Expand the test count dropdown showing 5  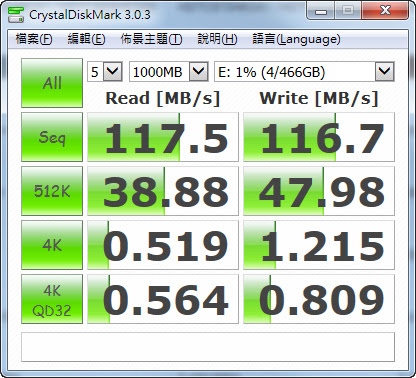tap(105, 71)
